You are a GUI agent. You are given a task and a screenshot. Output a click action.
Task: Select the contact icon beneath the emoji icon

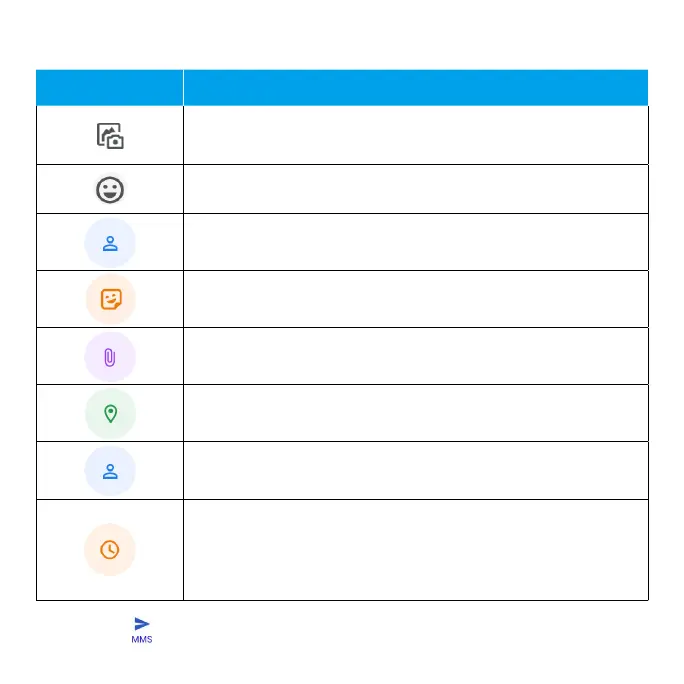coord(110,243)
